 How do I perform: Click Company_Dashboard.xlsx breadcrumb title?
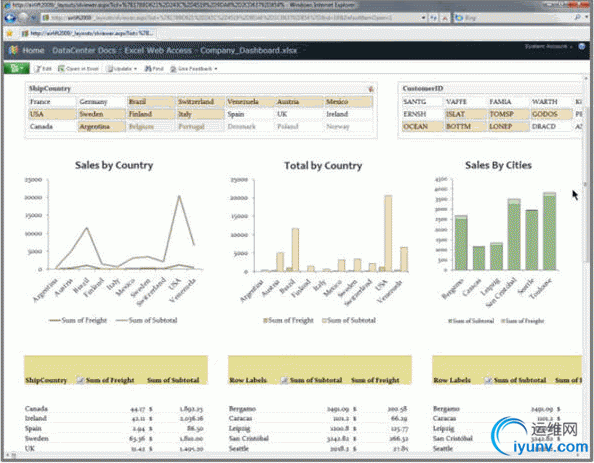point(249,50)
